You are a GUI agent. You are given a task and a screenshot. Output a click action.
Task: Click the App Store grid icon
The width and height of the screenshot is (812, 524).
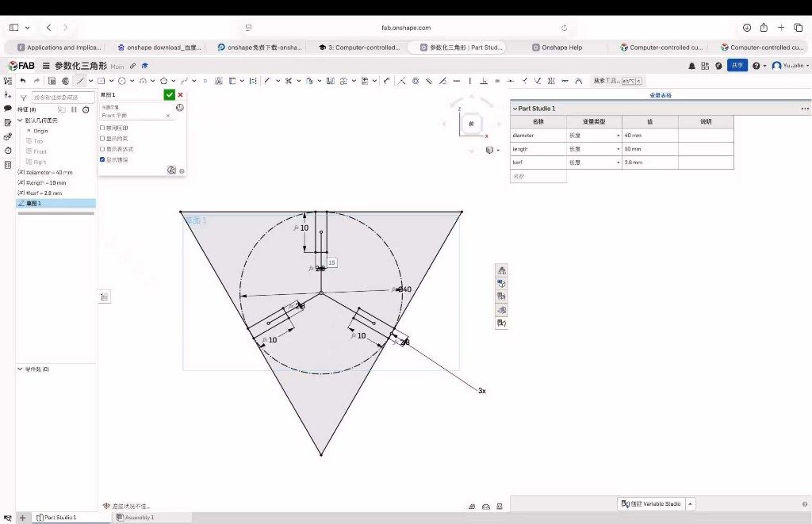705,66
